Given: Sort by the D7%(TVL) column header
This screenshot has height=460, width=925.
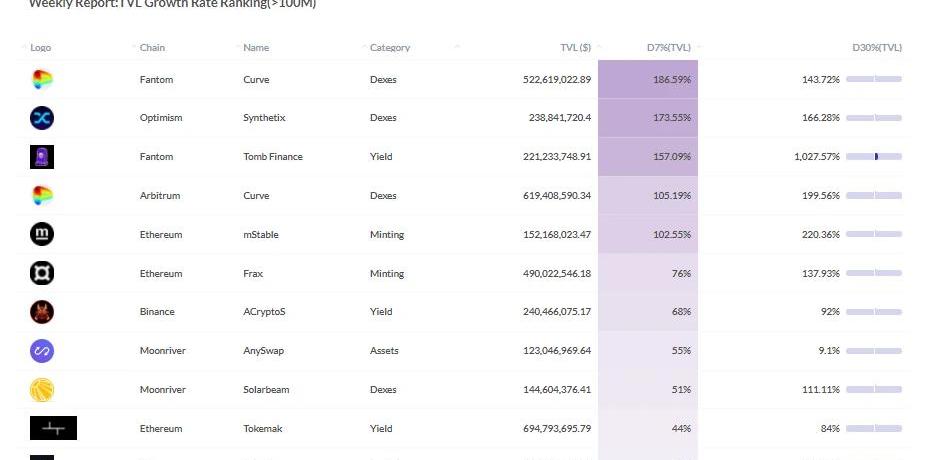Looking at the screenshot, I should 668,48.
